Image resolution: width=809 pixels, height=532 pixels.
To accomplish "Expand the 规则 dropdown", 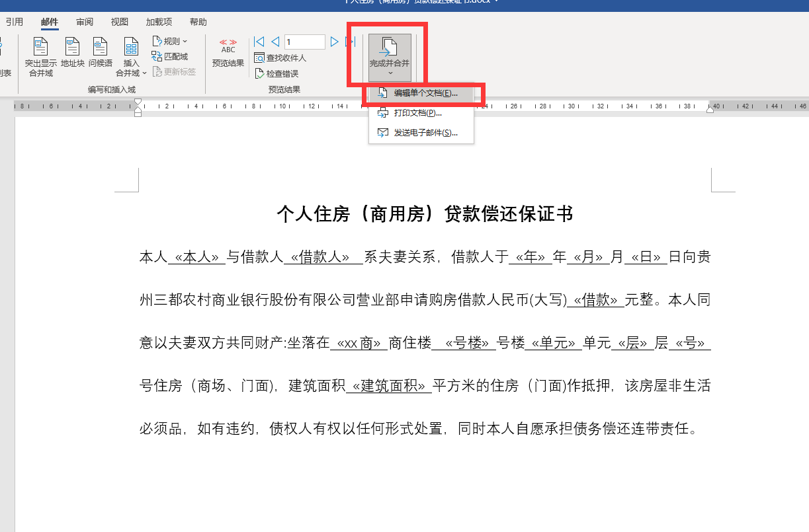I will [x=170, y=41].
